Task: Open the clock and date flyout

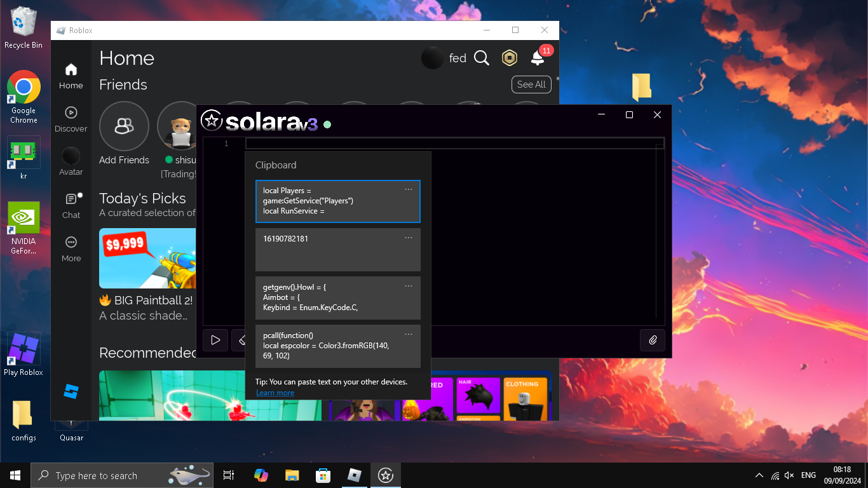Action: tap(842, 475)
